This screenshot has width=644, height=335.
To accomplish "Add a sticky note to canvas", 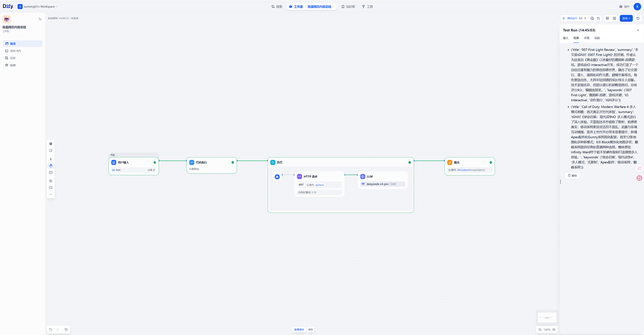I will pos(51,150).
